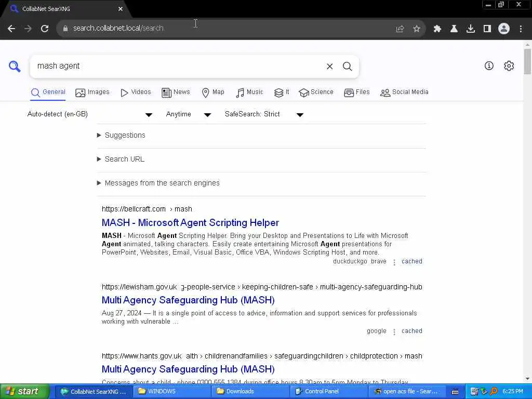Switch to WINDOWS folder taskbar button

click(172, 392)
